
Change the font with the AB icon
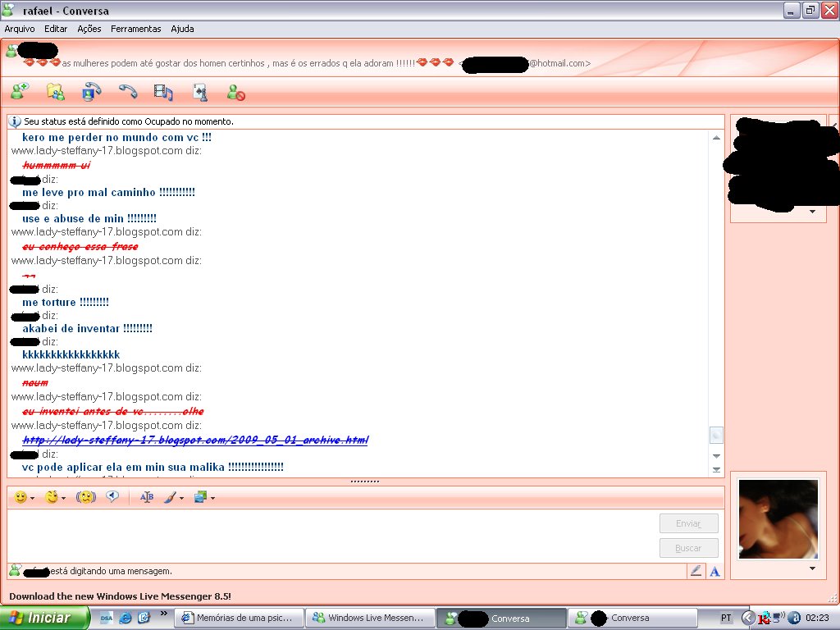[x=147, y=497]
